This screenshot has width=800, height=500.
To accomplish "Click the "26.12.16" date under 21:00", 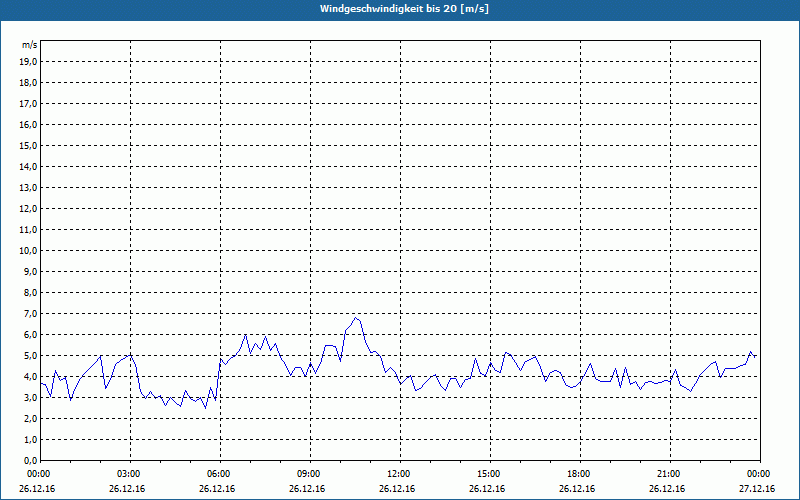I will tap(667, 489).
